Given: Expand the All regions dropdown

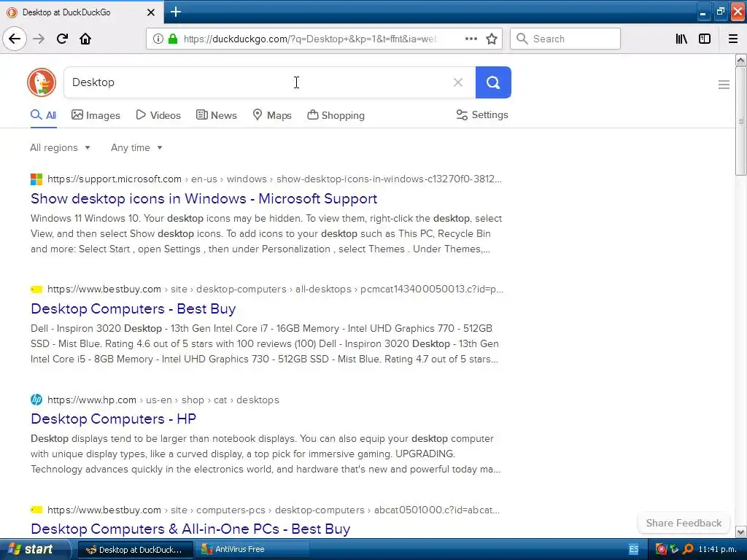Looking at the screenshot, I should 60,147.
